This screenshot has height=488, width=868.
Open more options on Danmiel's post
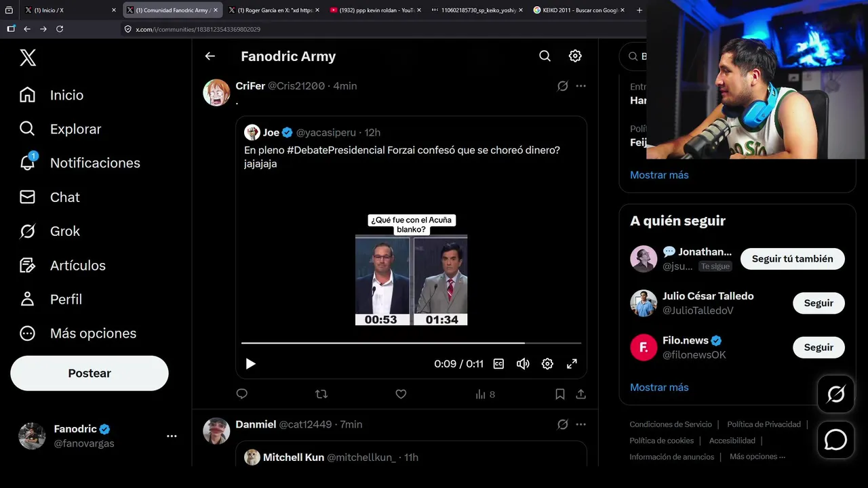tap(581, 424)
